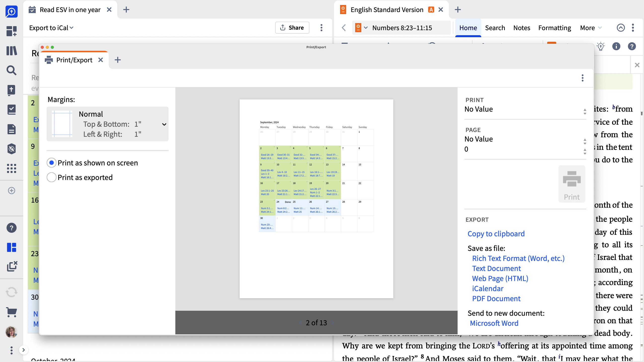644x362 pixels.
Task: Expand the More menu in ESV panel
Action: point(591,28)
